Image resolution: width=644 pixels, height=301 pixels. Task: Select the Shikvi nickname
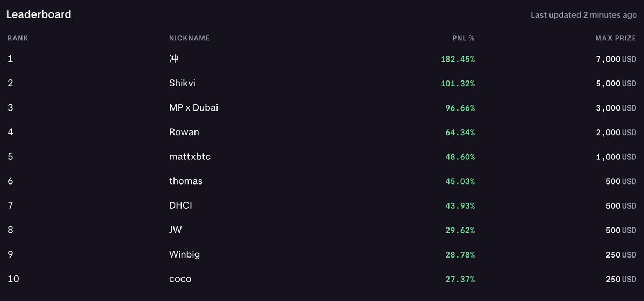(183, 83)
